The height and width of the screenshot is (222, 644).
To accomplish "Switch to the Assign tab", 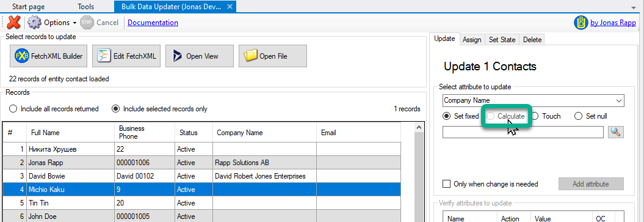I will (472, 40).
